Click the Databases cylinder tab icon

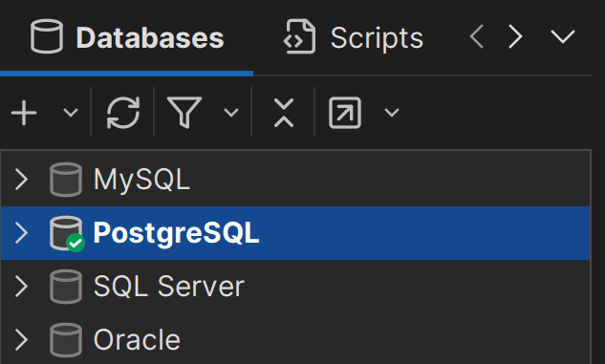click(x=47, y=36)
